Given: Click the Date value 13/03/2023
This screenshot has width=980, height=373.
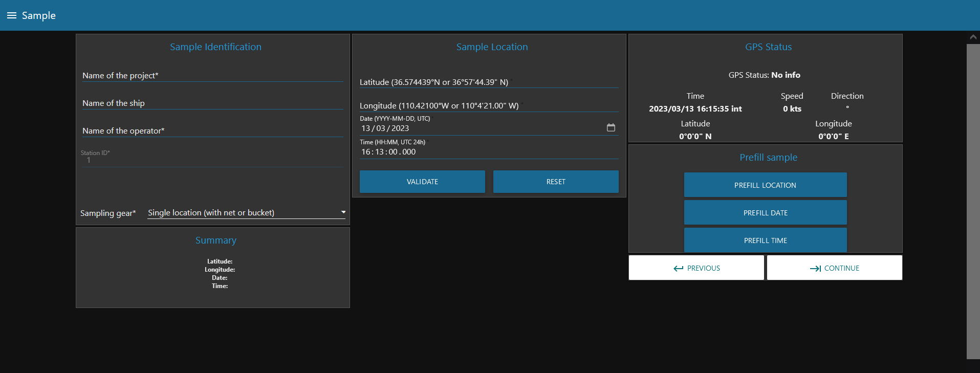Looking at the screenshot, I should click(385, 128).
